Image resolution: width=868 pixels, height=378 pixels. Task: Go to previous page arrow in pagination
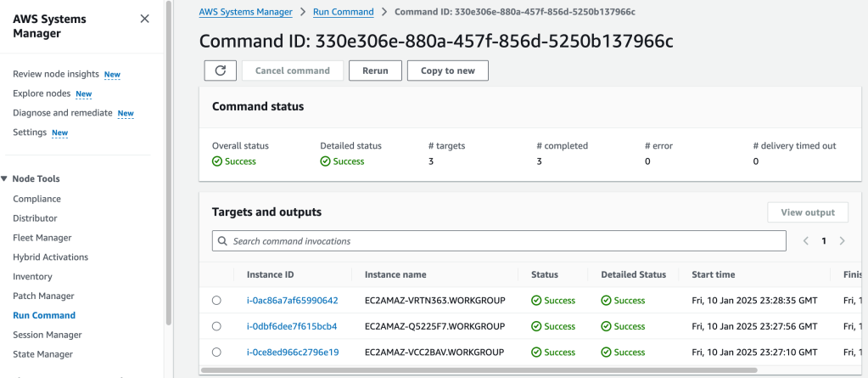(x=805, y=241)
